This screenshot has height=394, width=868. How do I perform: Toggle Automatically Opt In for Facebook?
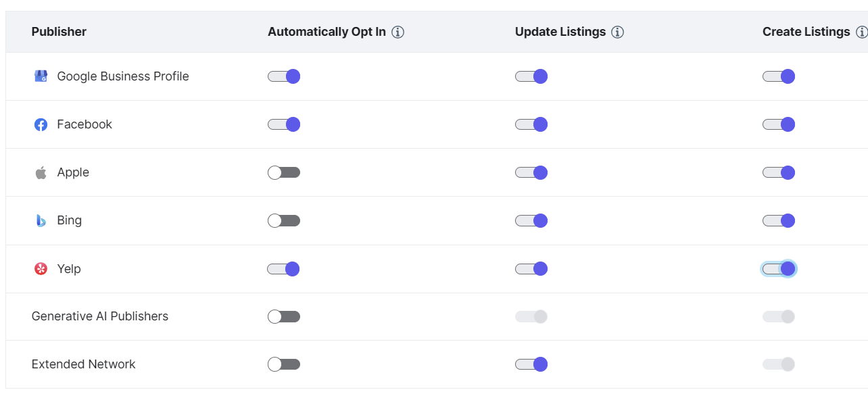[x=284, y=124]
